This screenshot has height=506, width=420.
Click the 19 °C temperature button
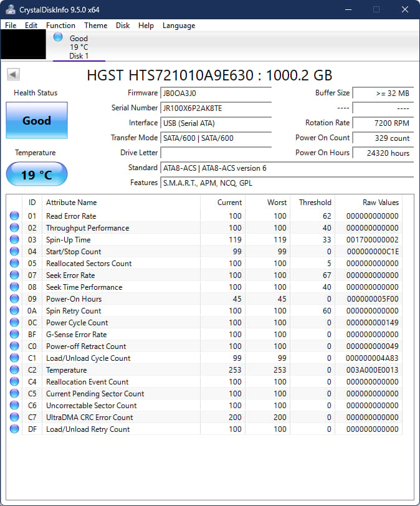point(37,174)
